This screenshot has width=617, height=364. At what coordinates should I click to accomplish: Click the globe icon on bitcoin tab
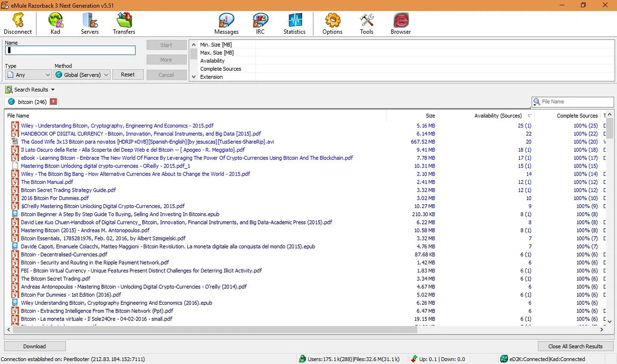pos(12,102)
